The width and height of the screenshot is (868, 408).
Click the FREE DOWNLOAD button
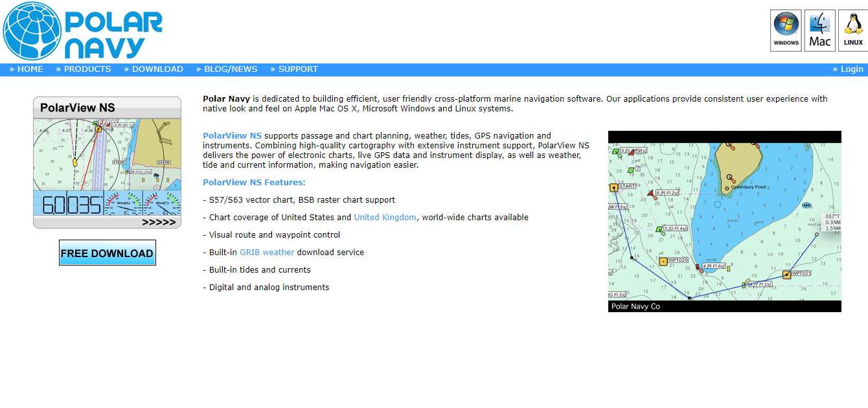pos(107,253)
